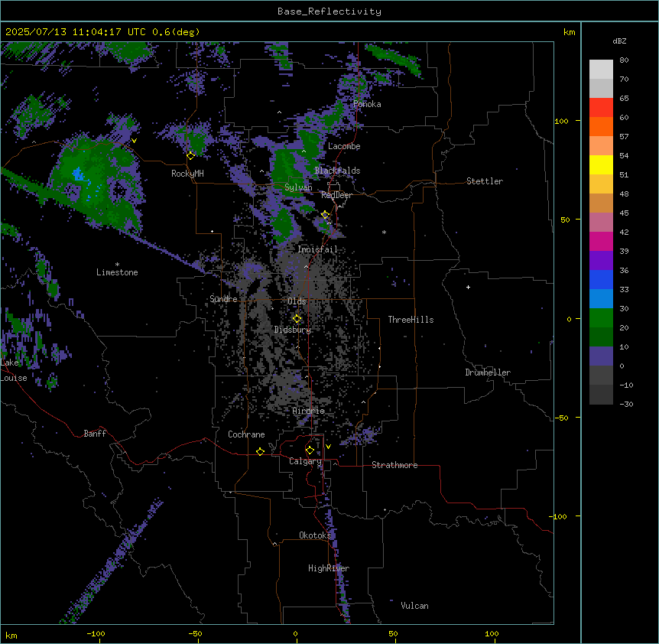
Task: Pick the red 65–60 dBZ legend swatch
Action: (x=601, y=107)
